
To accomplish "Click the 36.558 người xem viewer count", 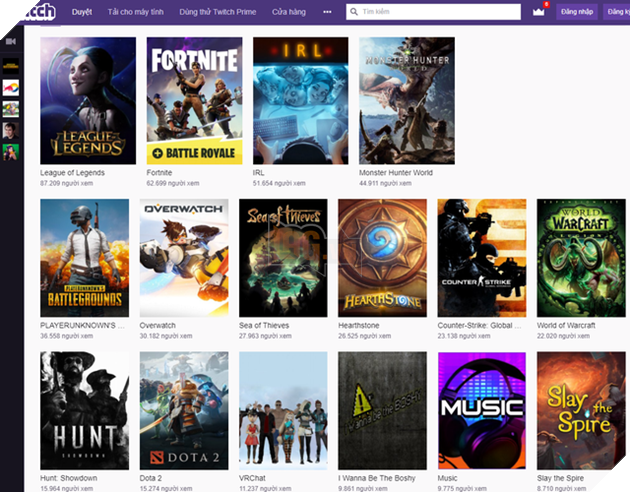I will pyautogui.click(x=67, y=336).
